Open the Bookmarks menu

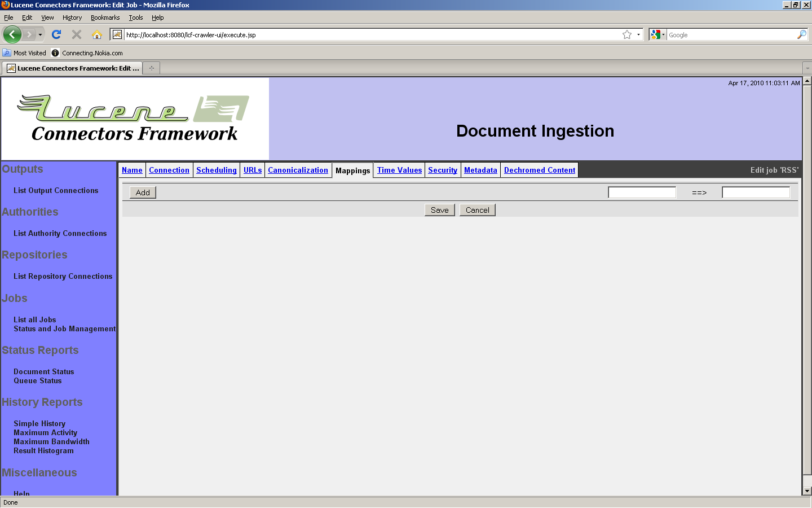point(105,17)
